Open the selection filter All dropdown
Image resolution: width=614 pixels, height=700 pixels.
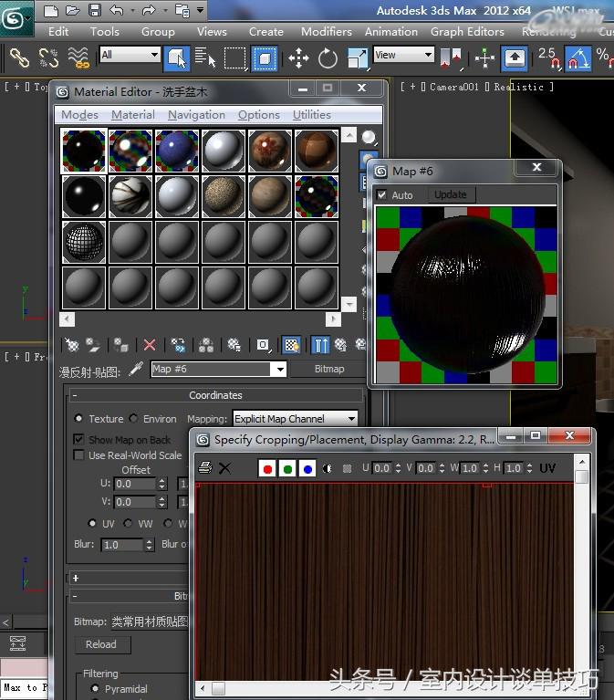130,55
